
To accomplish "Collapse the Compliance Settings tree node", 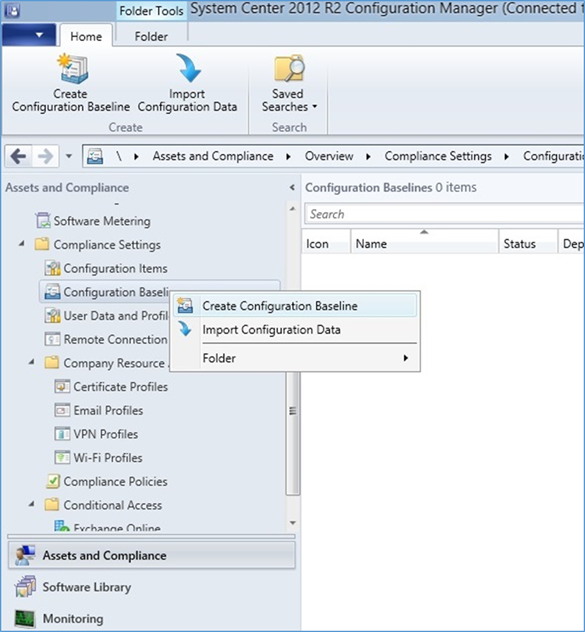I will pos(22,243).
